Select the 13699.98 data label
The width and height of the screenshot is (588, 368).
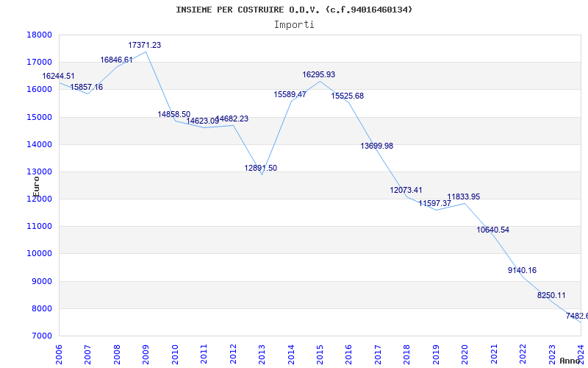pos(377,146)
